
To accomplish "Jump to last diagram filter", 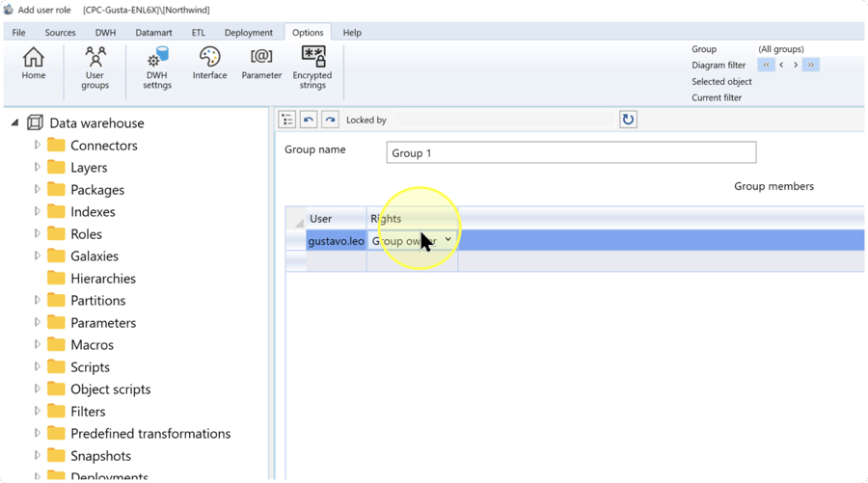I will pos(810,65).
